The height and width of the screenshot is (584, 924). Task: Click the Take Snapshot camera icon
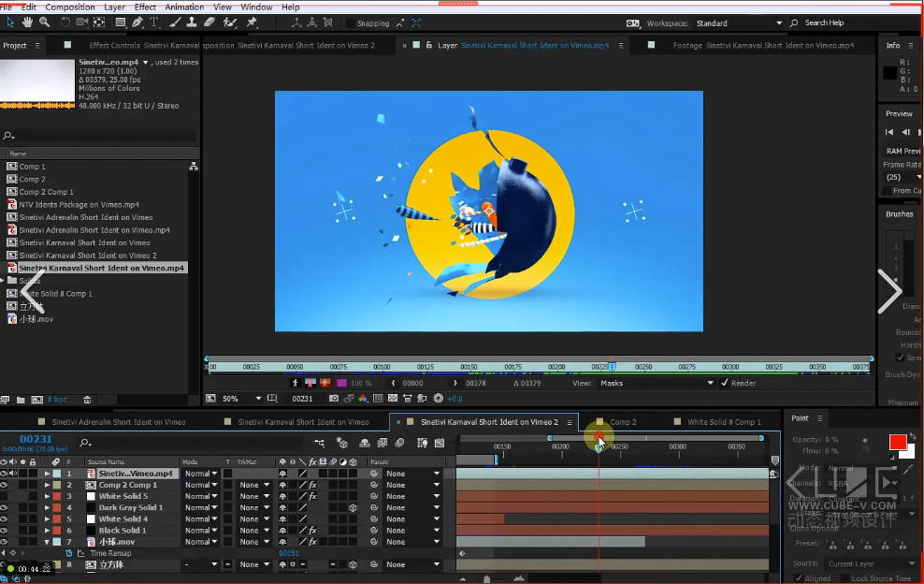334,399
